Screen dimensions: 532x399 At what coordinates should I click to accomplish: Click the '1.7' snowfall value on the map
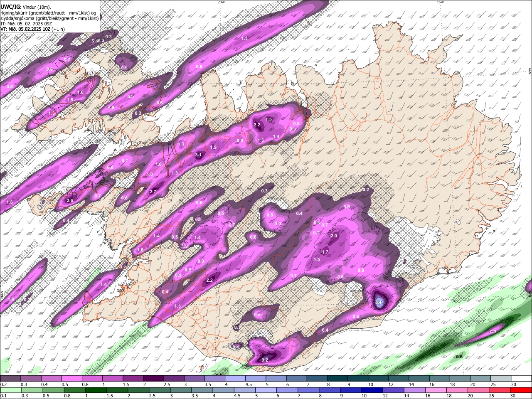(325, 252)
